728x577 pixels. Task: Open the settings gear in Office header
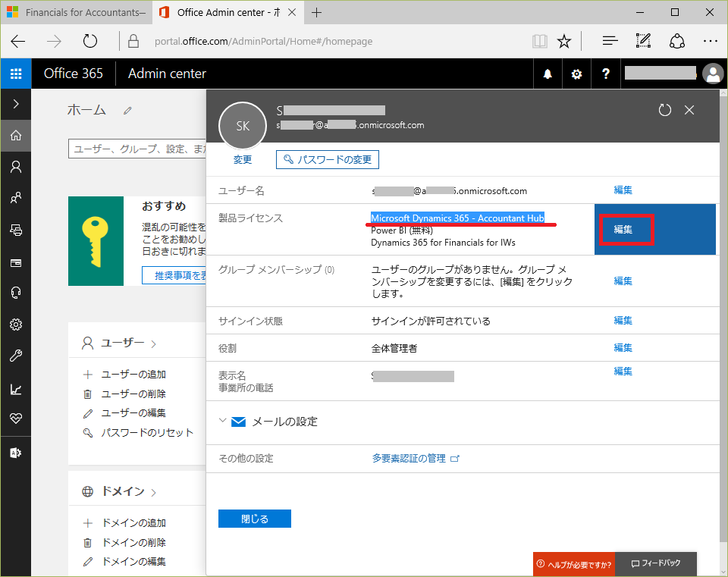click(576, 74)
